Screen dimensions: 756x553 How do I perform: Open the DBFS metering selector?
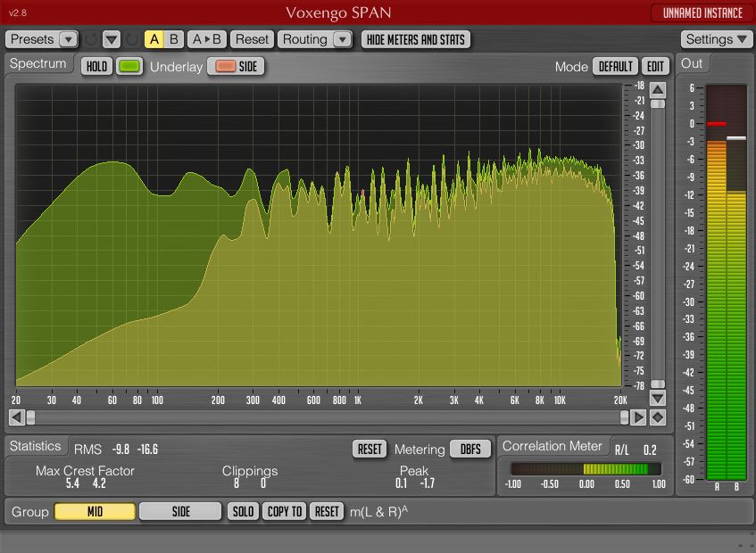[470, 449]
